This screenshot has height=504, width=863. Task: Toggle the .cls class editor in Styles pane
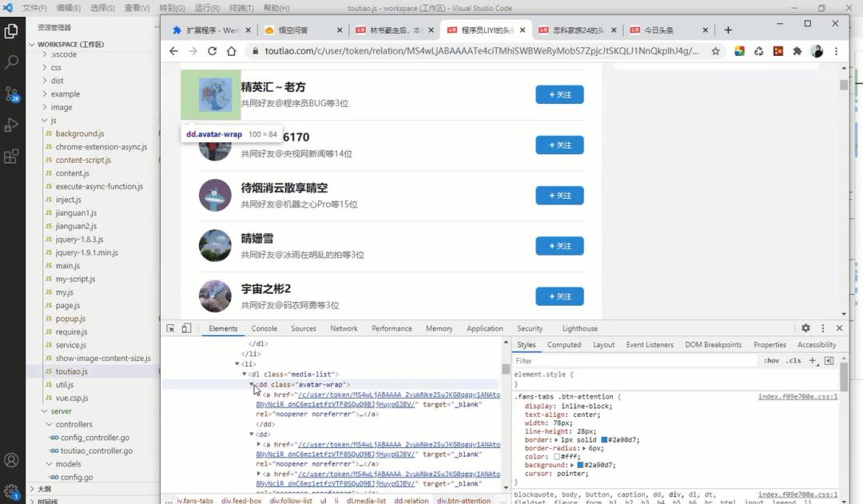click(x=793, y=360)
